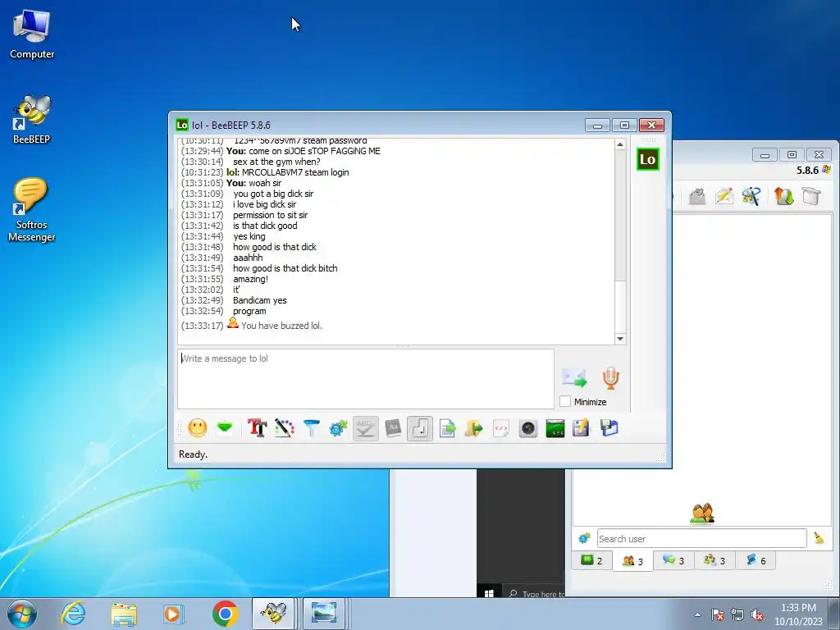The height and width of the screenshot is (630, 840).
Task: Click the people-and-wand icon in main window
Action: pyautogui.click(x=751, y=196)
